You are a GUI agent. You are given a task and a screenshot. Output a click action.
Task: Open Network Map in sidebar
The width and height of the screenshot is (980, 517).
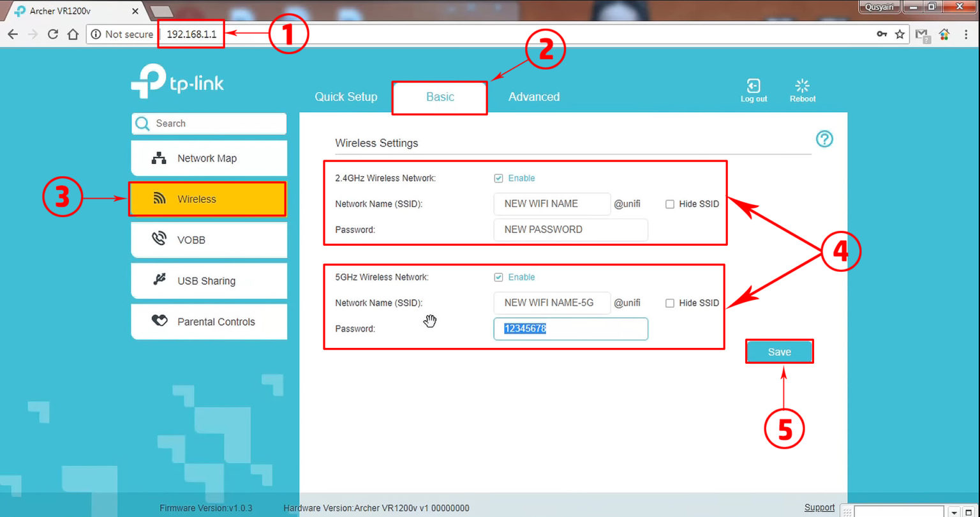209,158
